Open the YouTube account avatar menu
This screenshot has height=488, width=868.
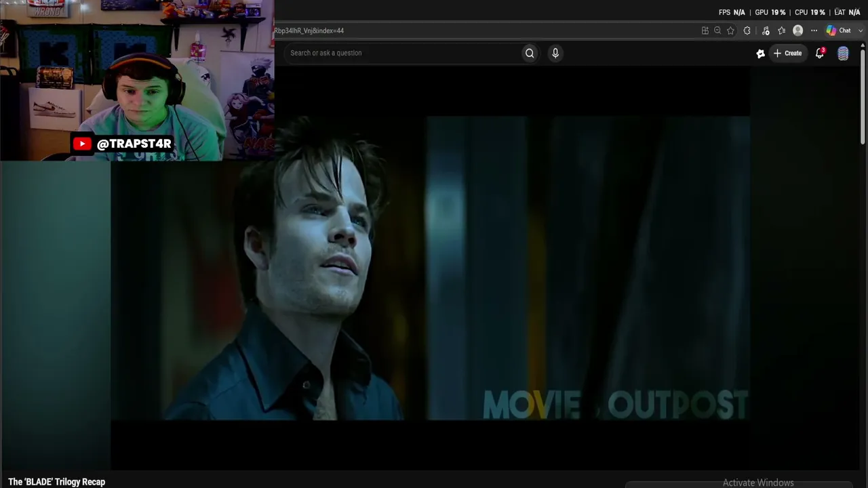pyautogui.click(x=843, y=54)
